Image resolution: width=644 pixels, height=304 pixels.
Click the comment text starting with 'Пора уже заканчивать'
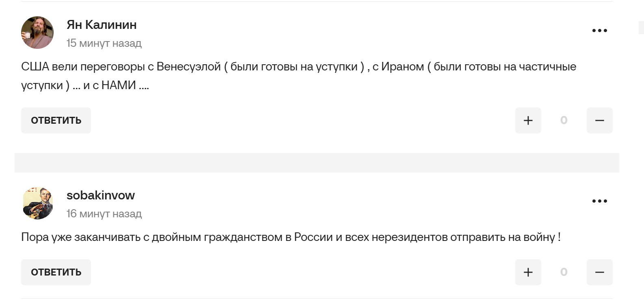coord(291,237)
